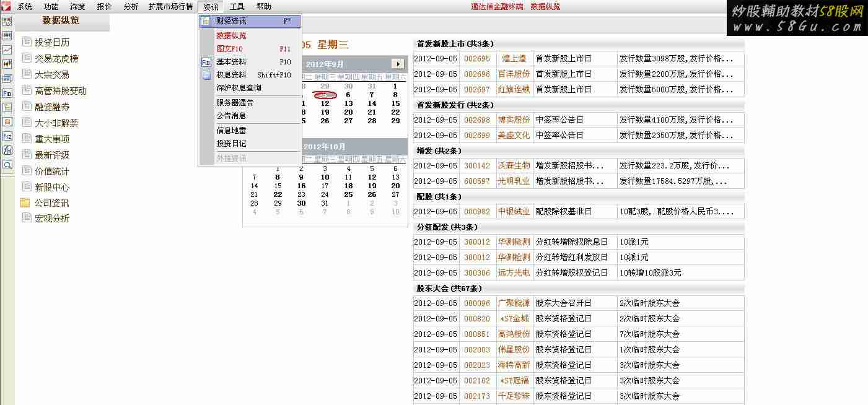
Task: Open the 扩展市场行情 menu
Action: pyautogui.click(x=171, y=7)
